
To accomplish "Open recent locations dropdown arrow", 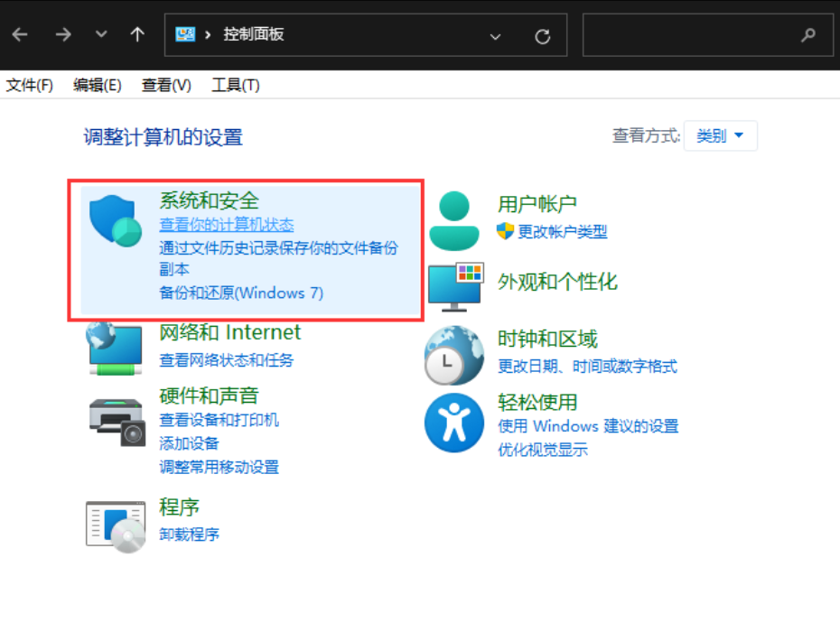I will (x=101, y=34).
